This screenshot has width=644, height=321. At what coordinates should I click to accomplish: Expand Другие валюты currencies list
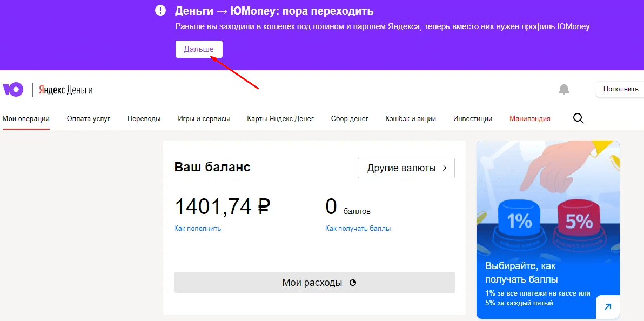click(406, 168)
